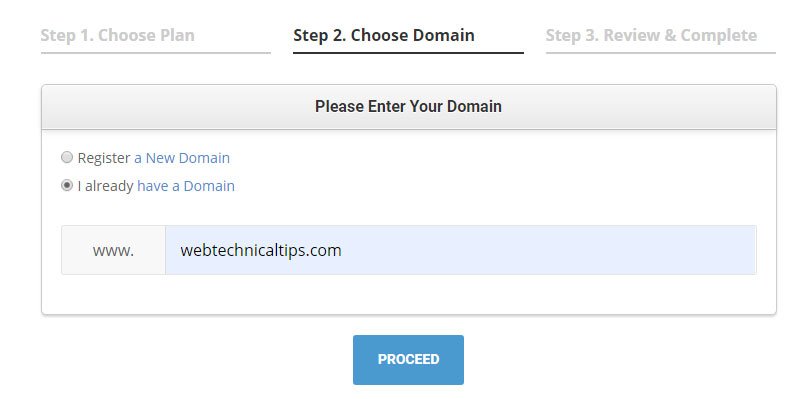Click empty right side of domain field
The height and width of the screenshot is (399, 800).
(561, 250)
